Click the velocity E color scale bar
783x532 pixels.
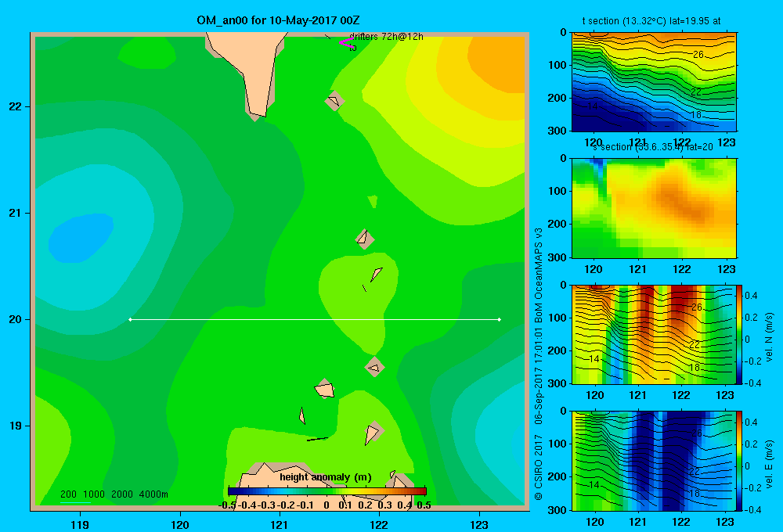(x=739, y=461)
